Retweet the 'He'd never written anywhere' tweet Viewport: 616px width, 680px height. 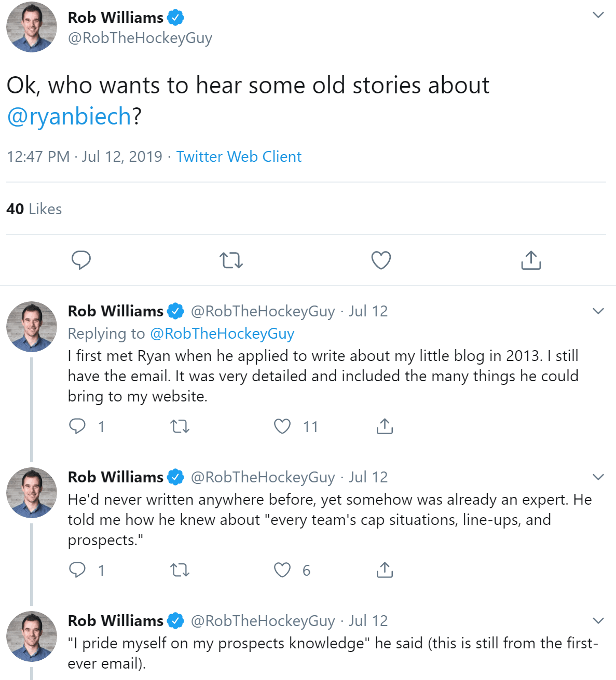(180, 570)
